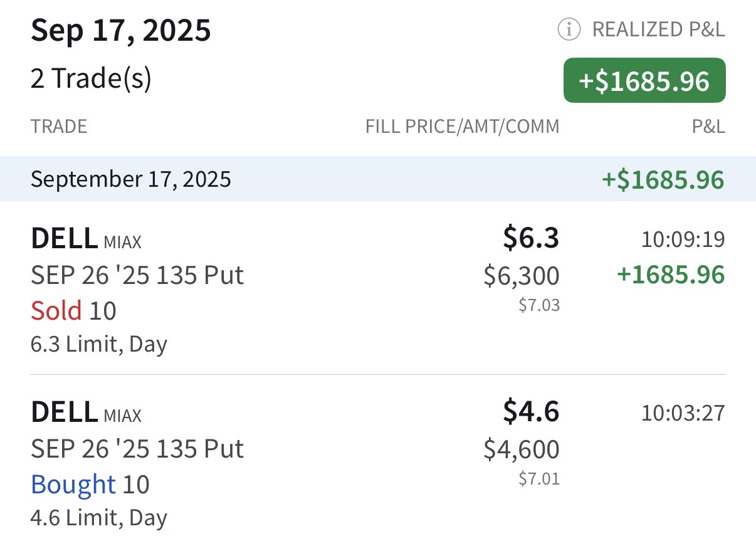This screenshot has height=551, width=756.
Task: Select the $6.3 fill price
Action: coord(531,238)
